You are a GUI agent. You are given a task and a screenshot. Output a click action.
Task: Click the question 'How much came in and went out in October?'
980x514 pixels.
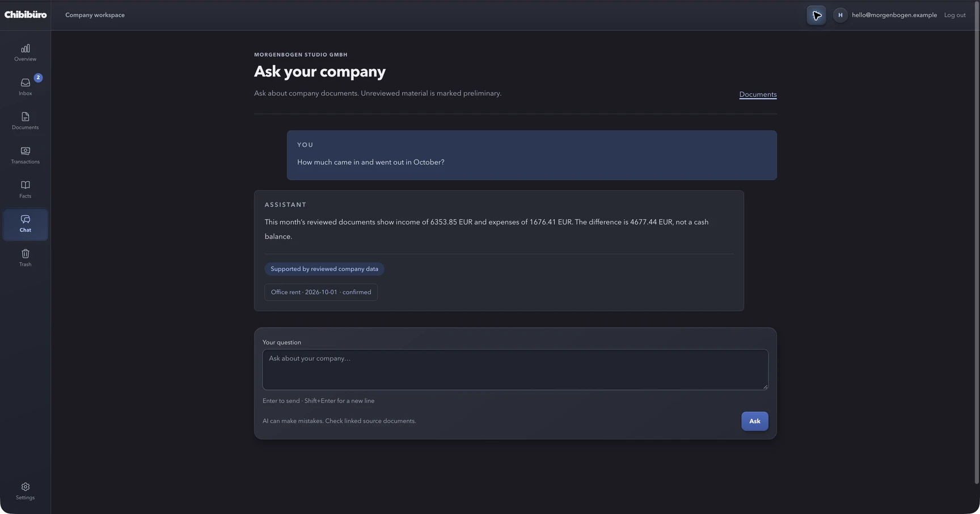coord(371,162)
